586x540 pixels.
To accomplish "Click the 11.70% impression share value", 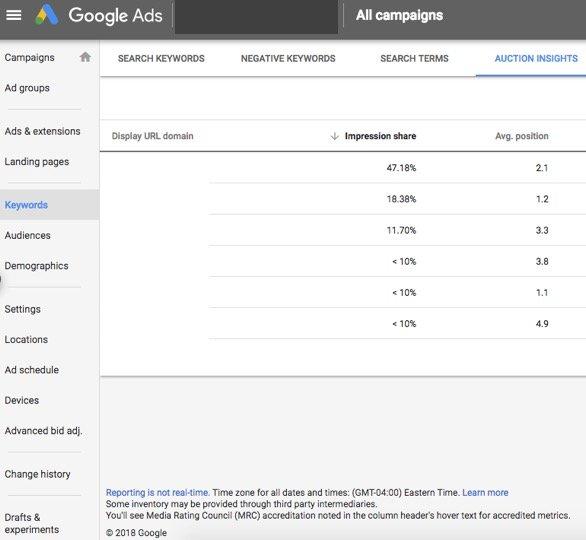I will tap(401, 230).
